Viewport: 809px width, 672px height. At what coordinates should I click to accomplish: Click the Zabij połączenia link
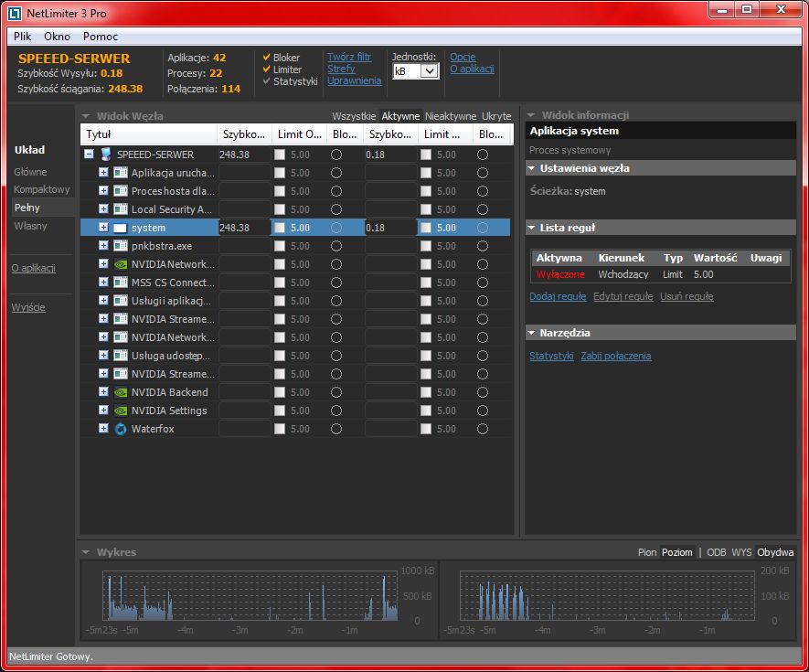pos(616,356)
